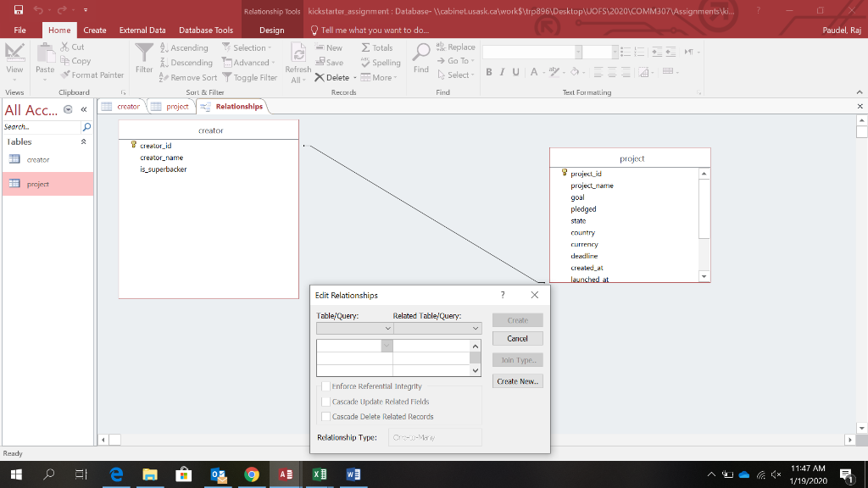Click navigation pane Search box
The image size is (868, 488).
[42, 127]
